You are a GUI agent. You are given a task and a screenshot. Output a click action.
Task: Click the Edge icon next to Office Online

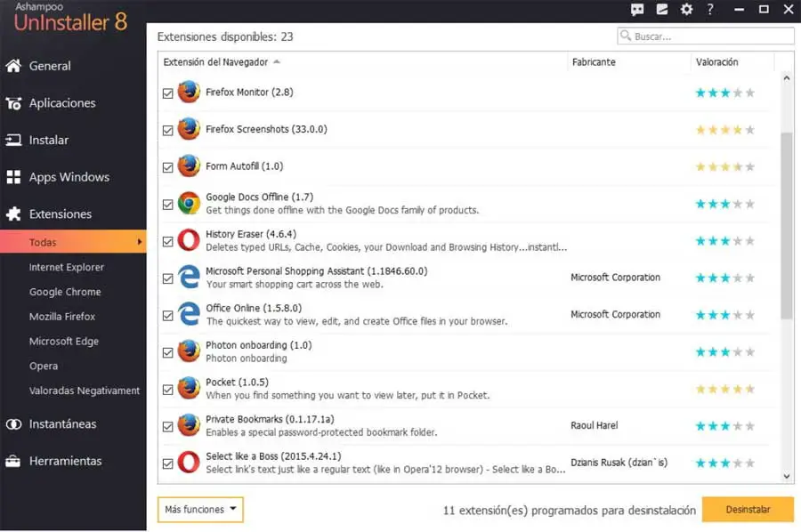tap(189, 314)
